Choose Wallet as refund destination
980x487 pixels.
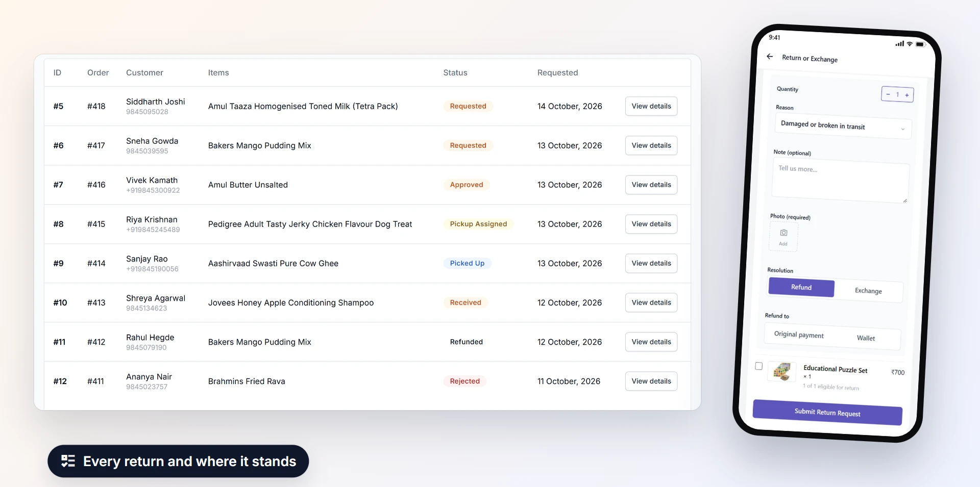pyautogui.click(x=866, y=338)
